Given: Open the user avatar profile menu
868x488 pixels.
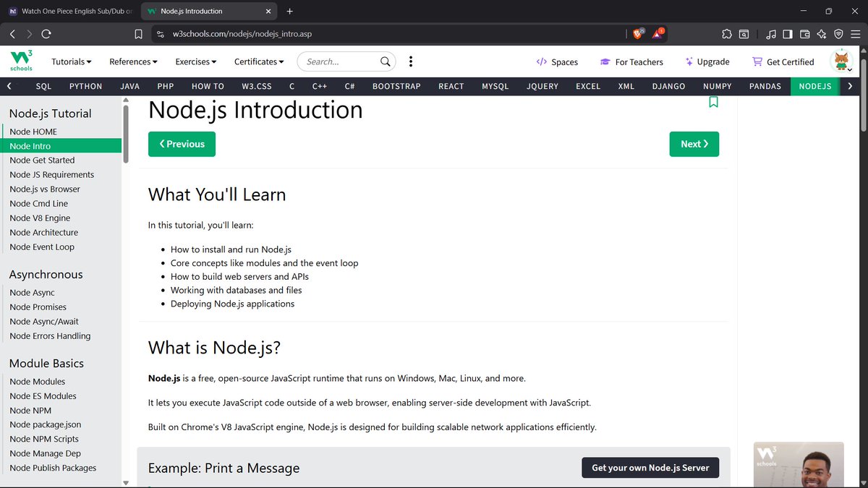Looking at the screenshot, I should pyautogui.click(x=842, y=61).
